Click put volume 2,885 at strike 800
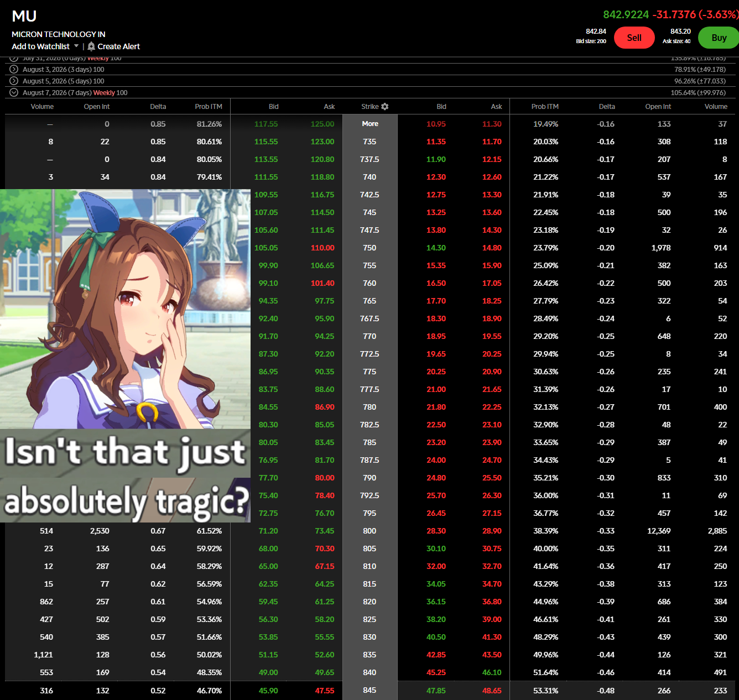 717,531
